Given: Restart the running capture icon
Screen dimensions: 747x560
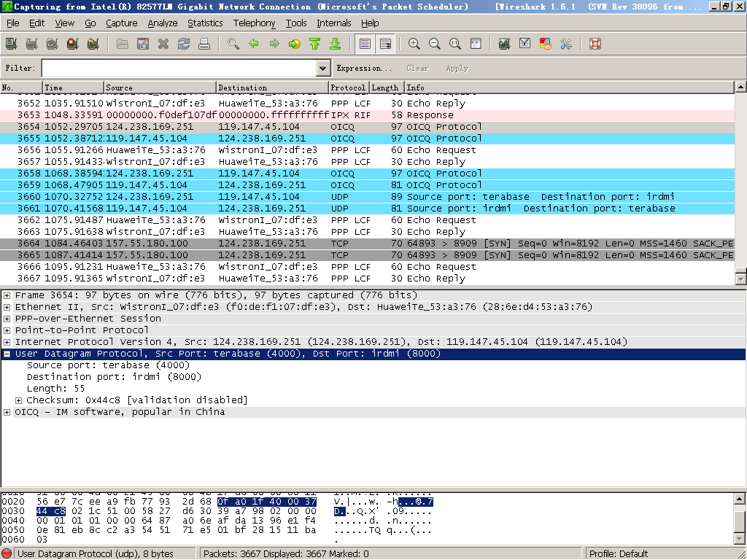Looking at the screenshot, I should click(93, 44).
